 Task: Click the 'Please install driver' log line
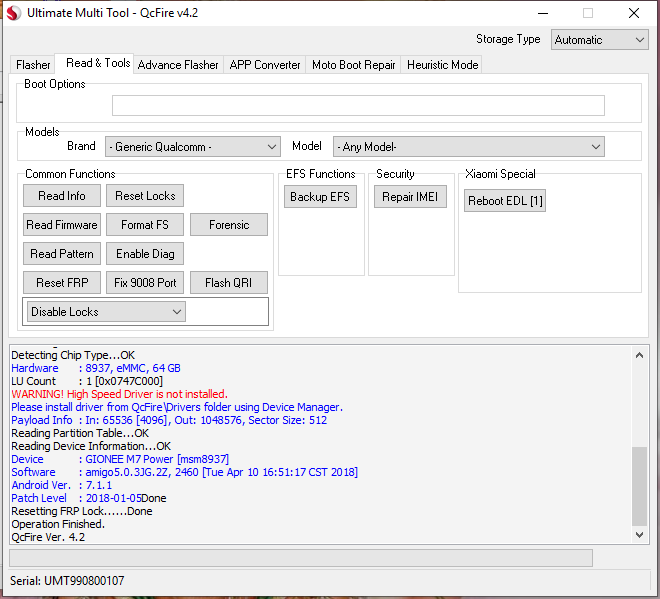click(x=177, y=407)
